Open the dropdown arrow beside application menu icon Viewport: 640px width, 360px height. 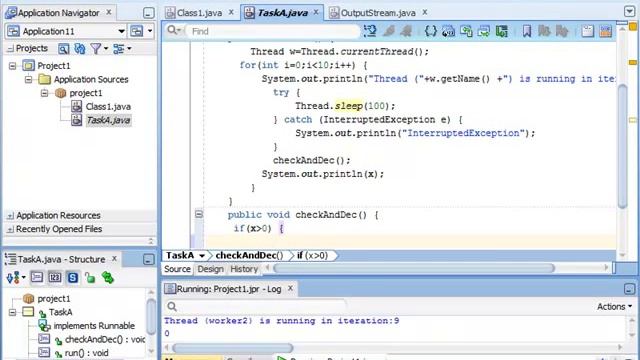[150, 31]
